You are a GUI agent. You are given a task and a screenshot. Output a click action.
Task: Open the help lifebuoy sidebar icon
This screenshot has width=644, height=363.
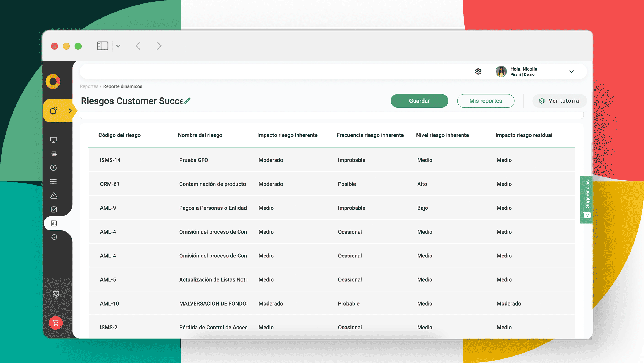56,294
